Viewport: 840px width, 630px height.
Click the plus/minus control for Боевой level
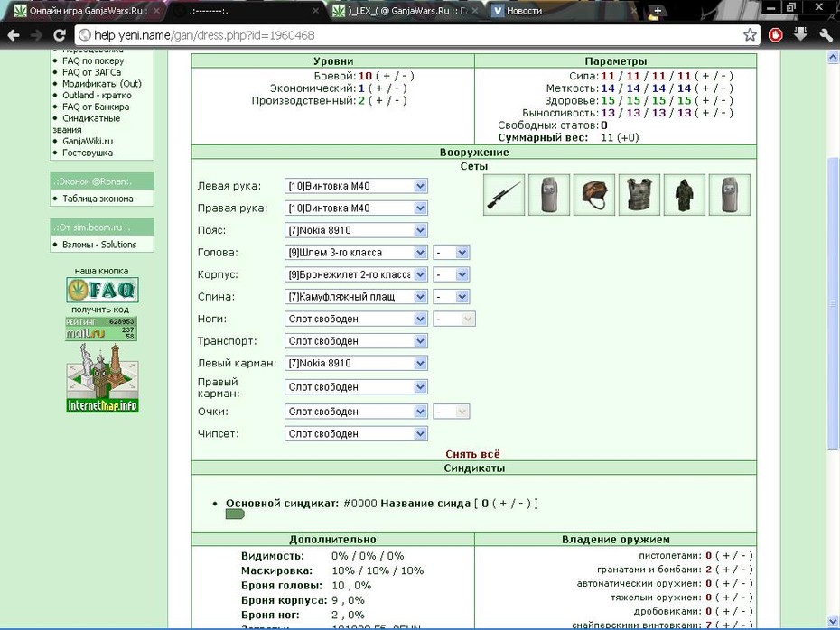395,76
